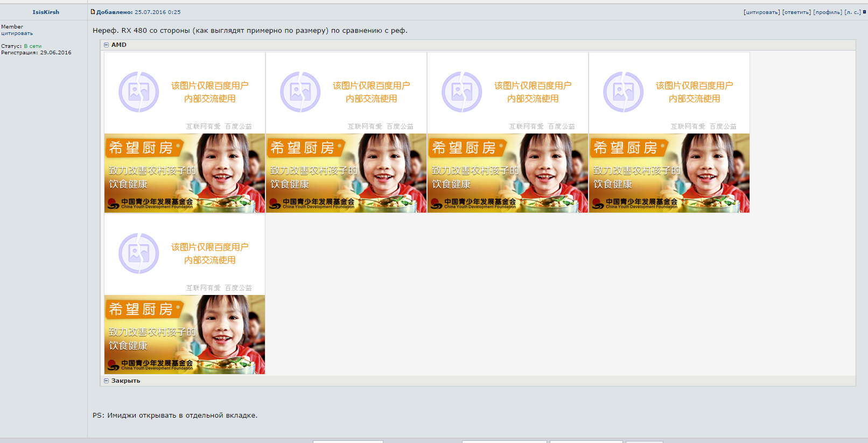Click the bracketed [цитировать] link in post header

click(x=761, y=12)
